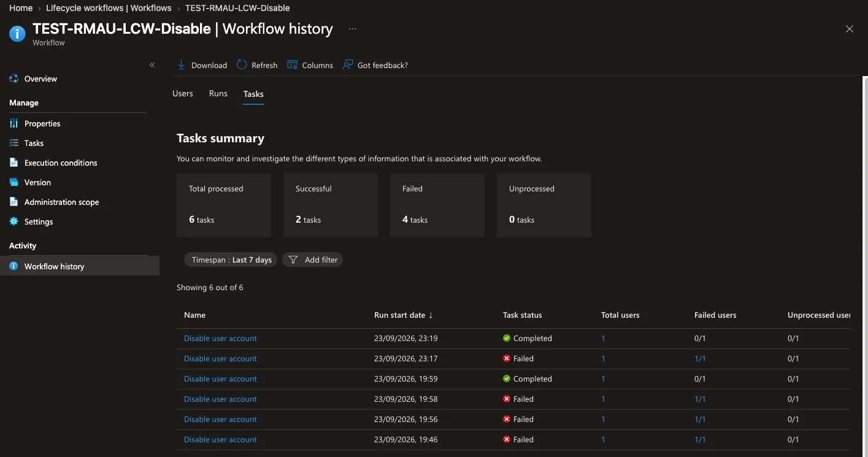868x457 pixels.
Task: Click the Unprocessed 0 tasks summary card
Action: pyautogui.click(x=544, y=205)
